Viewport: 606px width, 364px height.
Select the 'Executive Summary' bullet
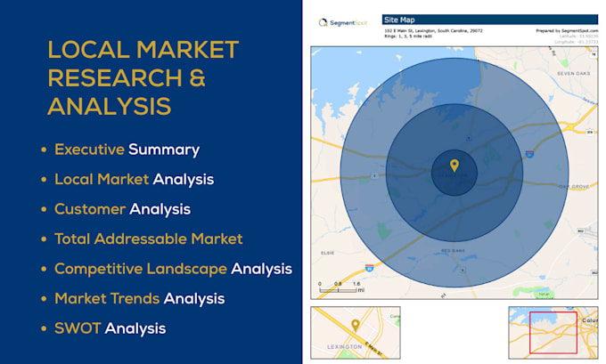click(x=127, y=150)
